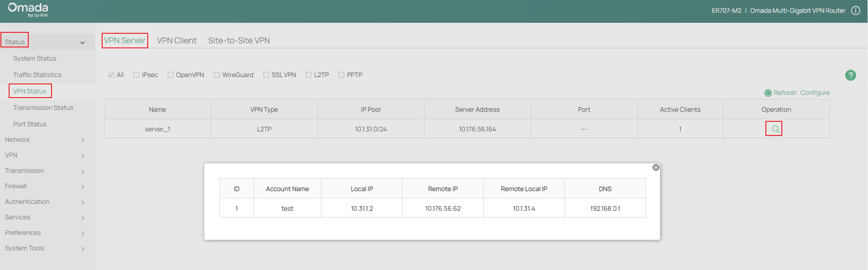The image size is (868, 270).
Task: Check the WireGuard filter checkbox
Action: (x=217, y=75)
